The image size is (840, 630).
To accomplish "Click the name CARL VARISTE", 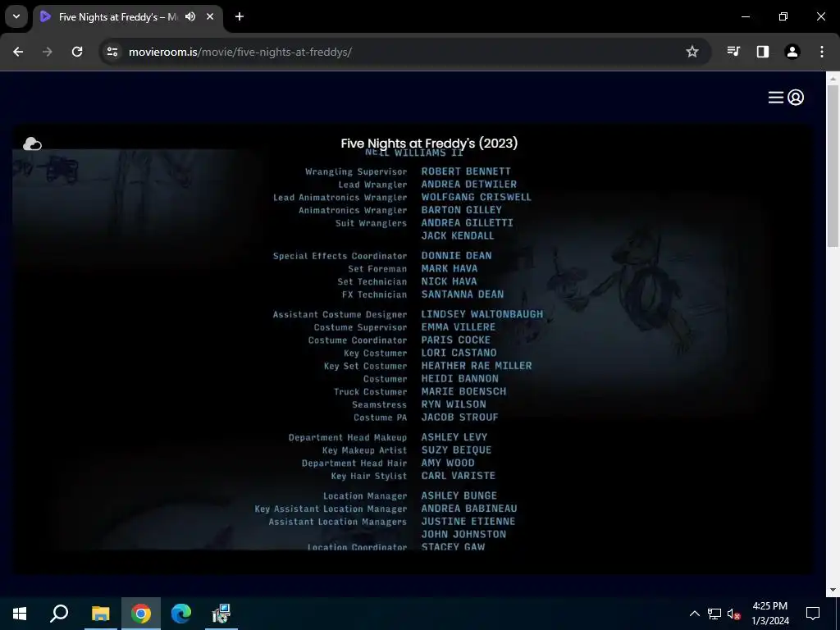I will click(x=459, y=476).
